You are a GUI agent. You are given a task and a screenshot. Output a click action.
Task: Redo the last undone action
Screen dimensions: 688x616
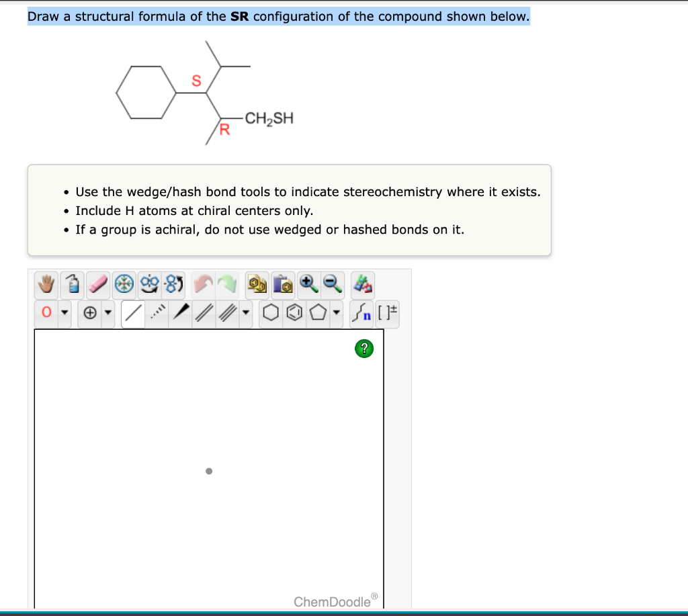tap(226, 283)
